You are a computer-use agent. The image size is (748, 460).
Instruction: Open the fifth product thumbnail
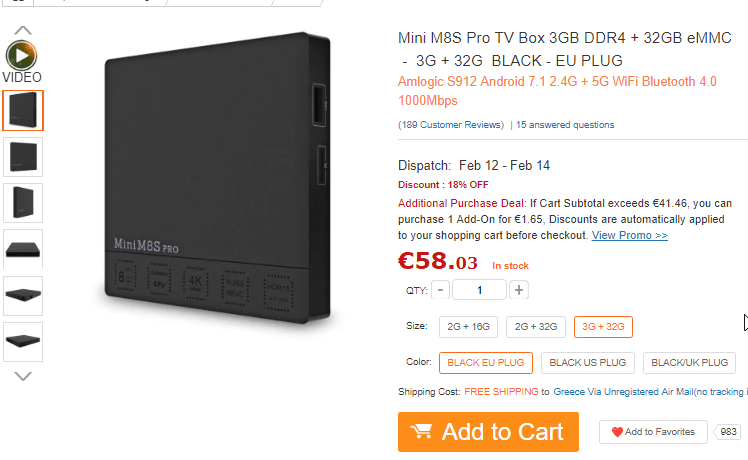pyautogui.click(x=23, y=295)
